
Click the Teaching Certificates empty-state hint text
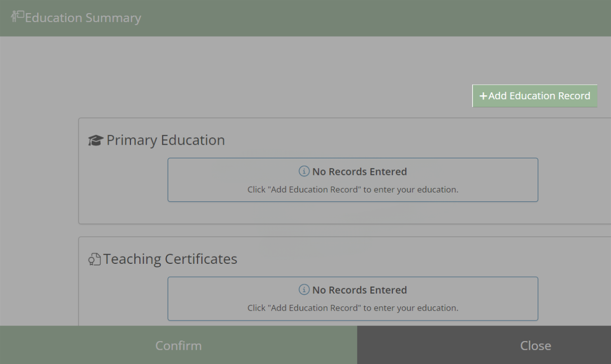(353, 308)
